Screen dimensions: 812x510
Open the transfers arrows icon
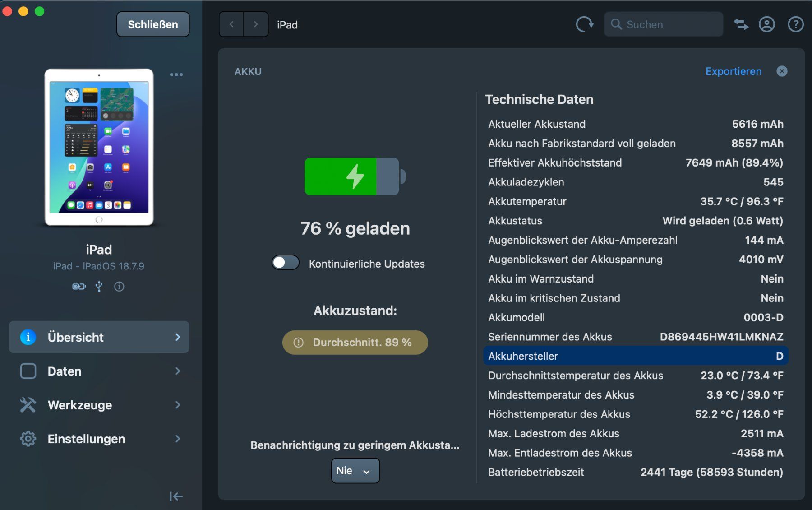741,24
